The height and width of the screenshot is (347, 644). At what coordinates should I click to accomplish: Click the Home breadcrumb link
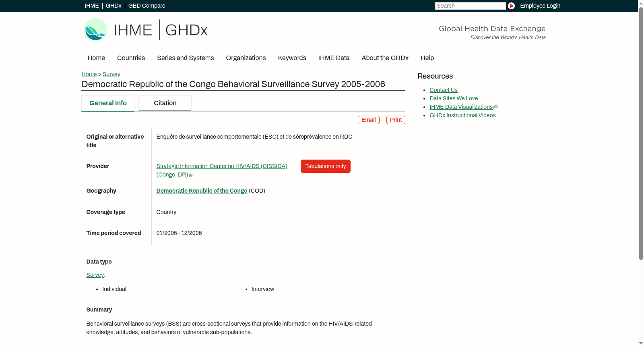[x=89, y=74]
